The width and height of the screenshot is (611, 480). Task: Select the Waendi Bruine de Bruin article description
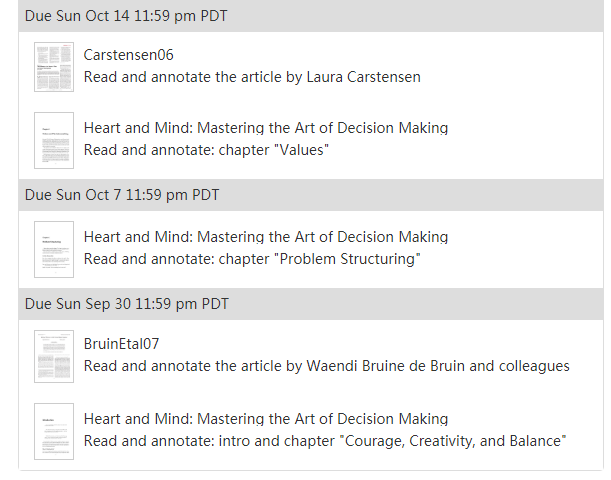click(327, 366)
